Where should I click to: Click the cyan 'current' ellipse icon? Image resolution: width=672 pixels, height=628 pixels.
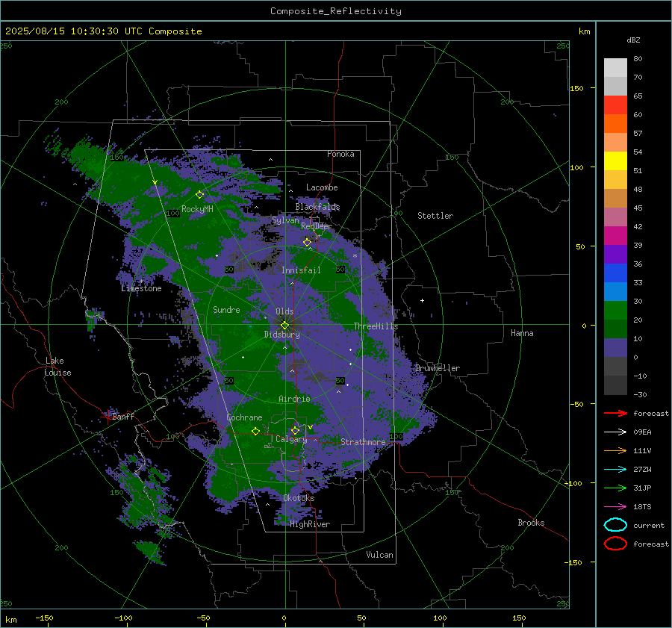(x=615, y=525)
